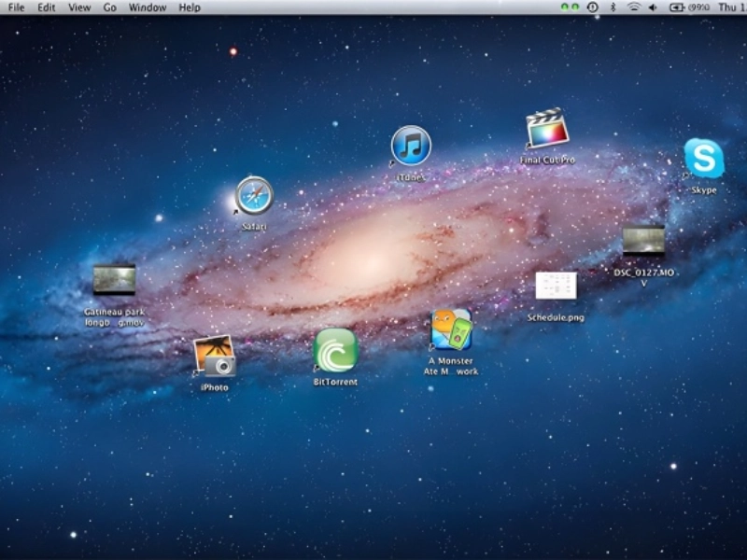Click the iPhoto camera icon
This screenshot has width=747, height=560.
pos(214,356)
